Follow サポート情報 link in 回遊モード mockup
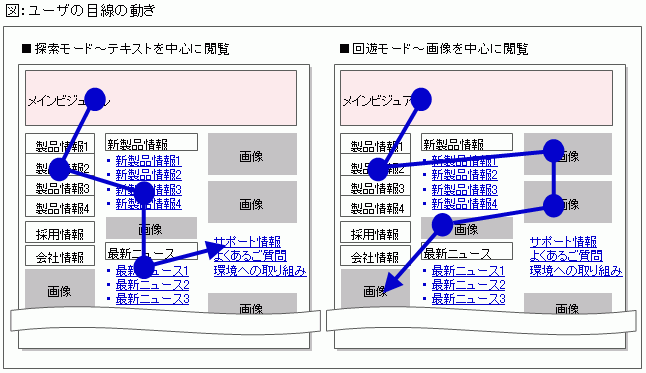Image resolution: width=646 pixels, height=373 pixels. (563, 242)
